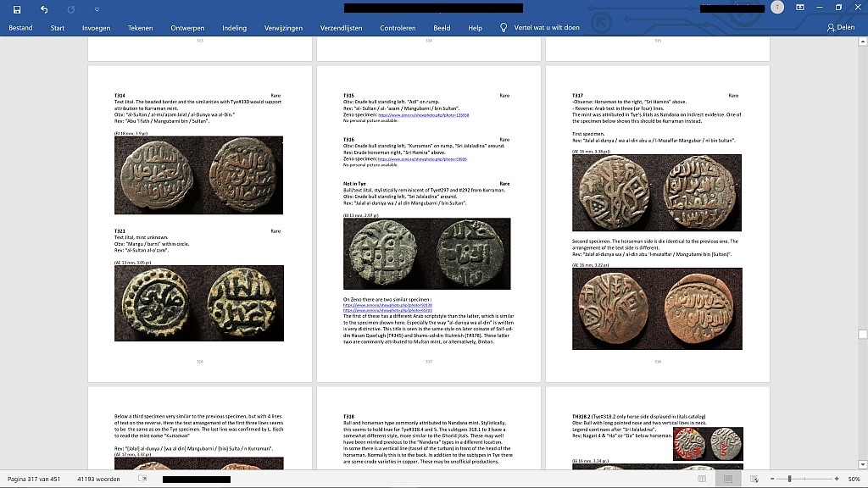Image resolution: width=868 pixels, height=488 pixels.
Task: Click 'Text Jital, mint unknown.' line
Action: (x=142, y=237)
